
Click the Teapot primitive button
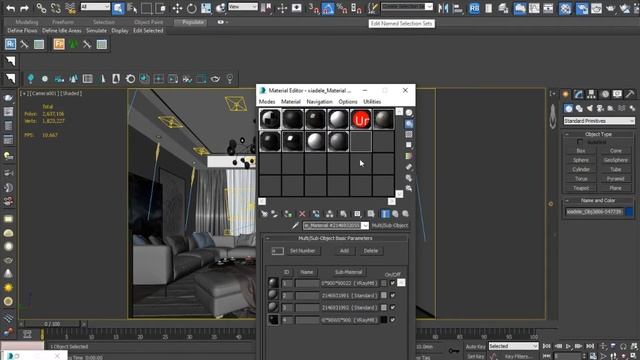(580, 188)
